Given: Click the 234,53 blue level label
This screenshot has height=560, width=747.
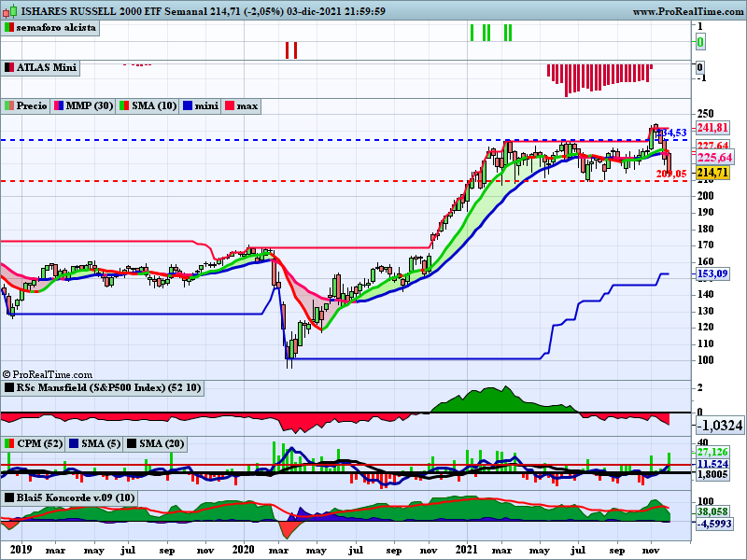Looking at the screenshot, I should coord(672,133).
